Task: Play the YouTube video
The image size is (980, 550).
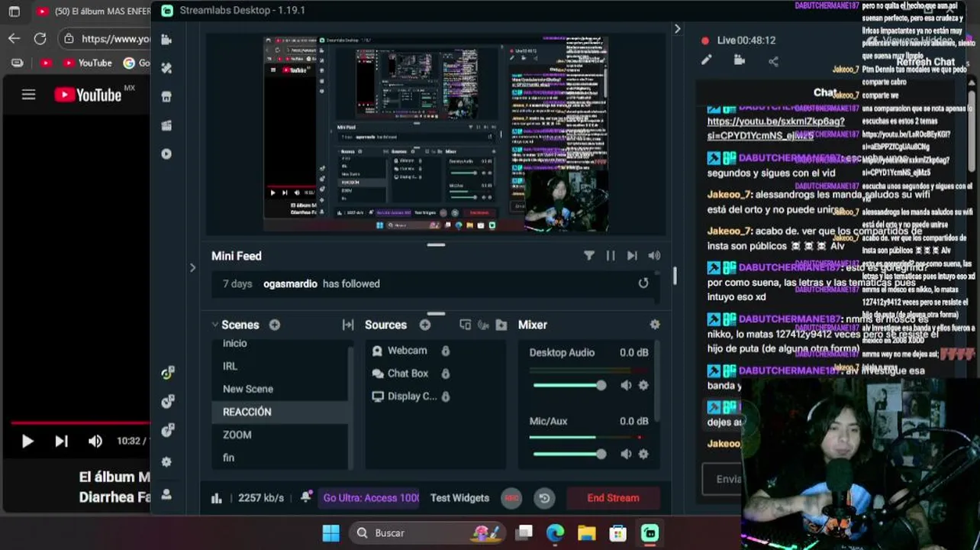Action: (27, 441)
